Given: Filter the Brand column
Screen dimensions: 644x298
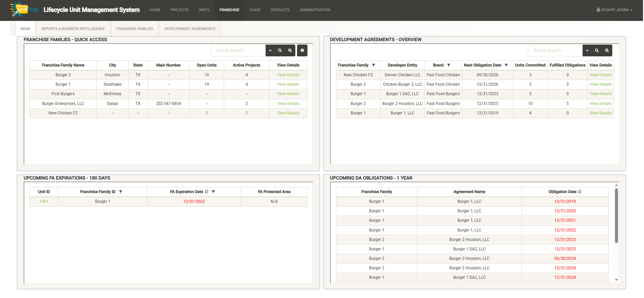Looking at the screenshot, I should pyautogui.click(x=449, y=65).
